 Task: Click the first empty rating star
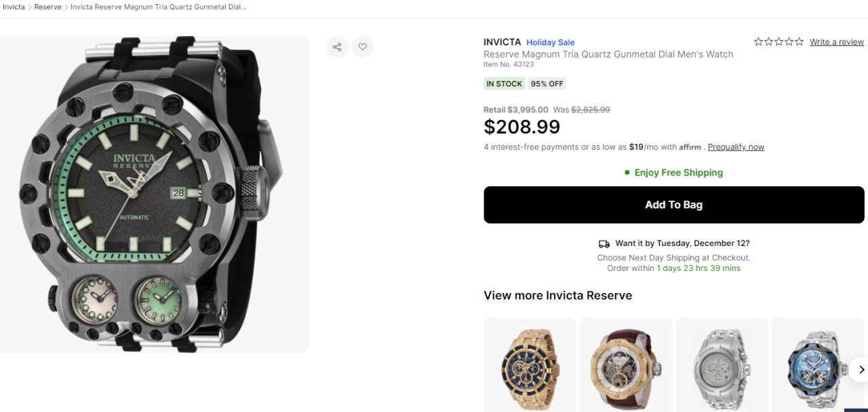[759, 42]
